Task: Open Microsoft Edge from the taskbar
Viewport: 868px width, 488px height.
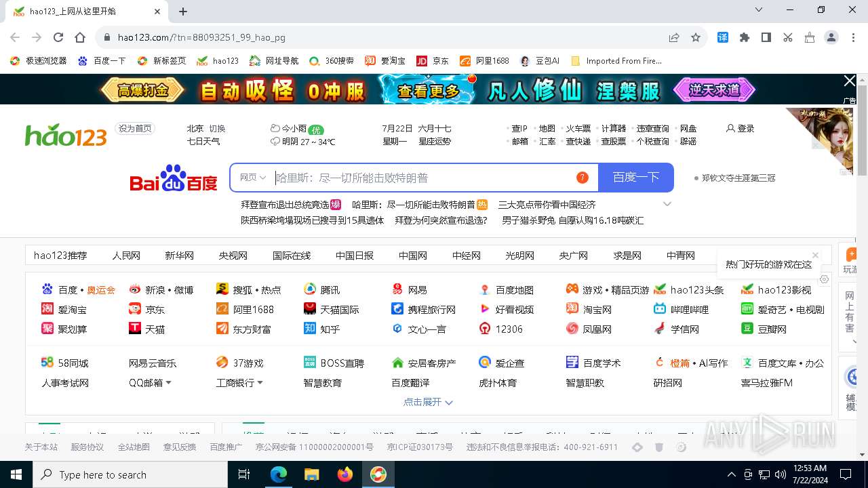Action: click(x=279, y=474)
